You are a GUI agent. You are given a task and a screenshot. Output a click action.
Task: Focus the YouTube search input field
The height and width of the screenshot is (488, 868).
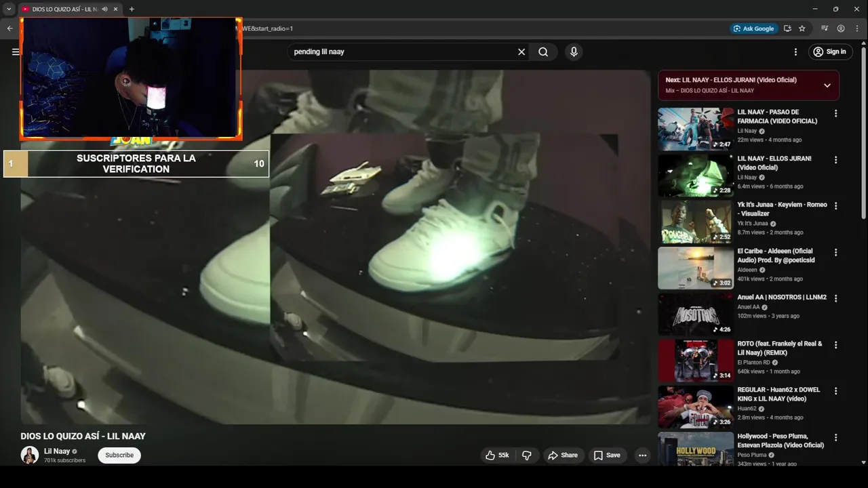(403, 52)
